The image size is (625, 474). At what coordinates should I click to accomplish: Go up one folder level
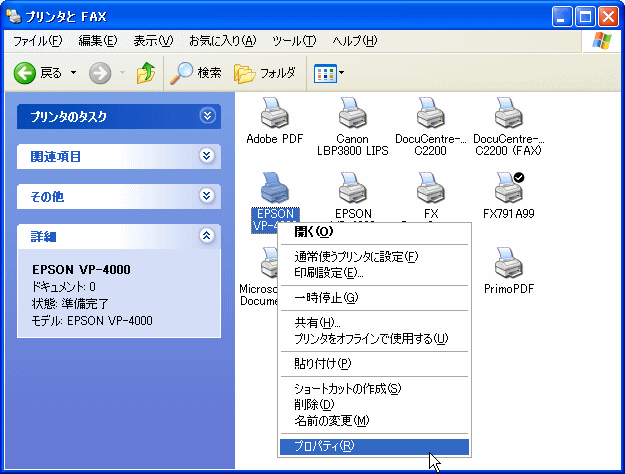[x=146, y=73]
